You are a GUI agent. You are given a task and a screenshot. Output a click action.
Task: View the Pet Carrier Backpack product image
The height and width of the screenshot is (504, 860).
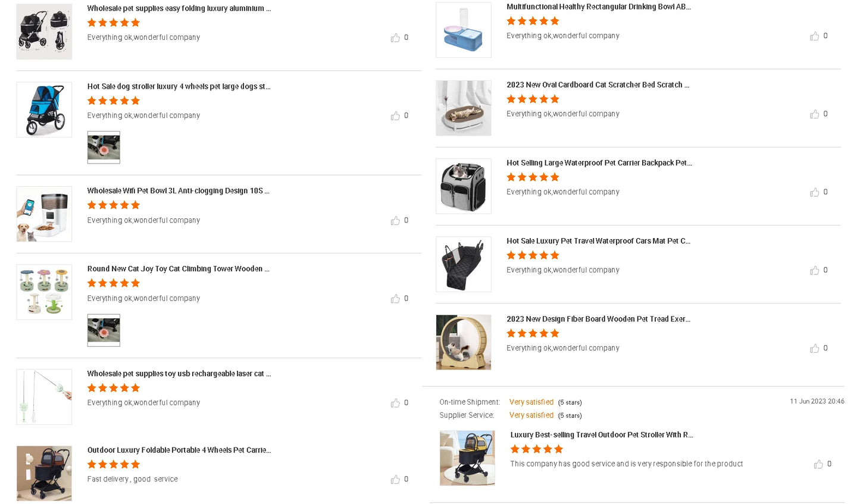pyautogui.click(x=464, y=186)
